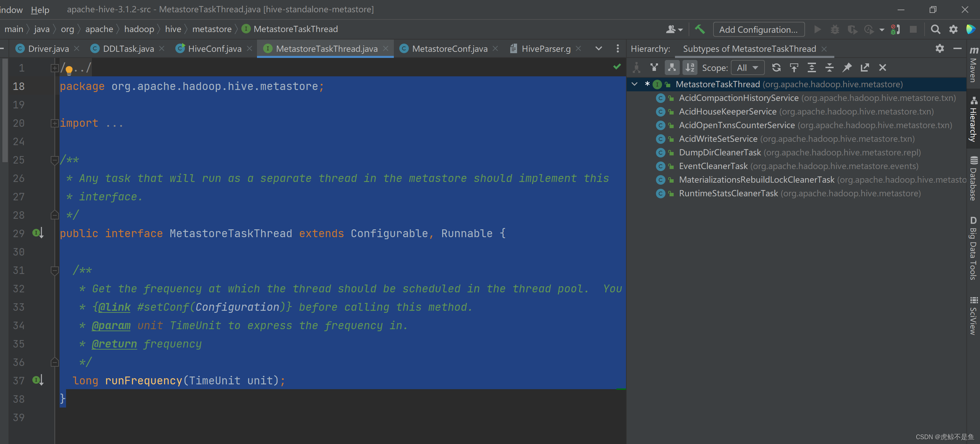Expand folded license comment on line 1

click(54, 68)
